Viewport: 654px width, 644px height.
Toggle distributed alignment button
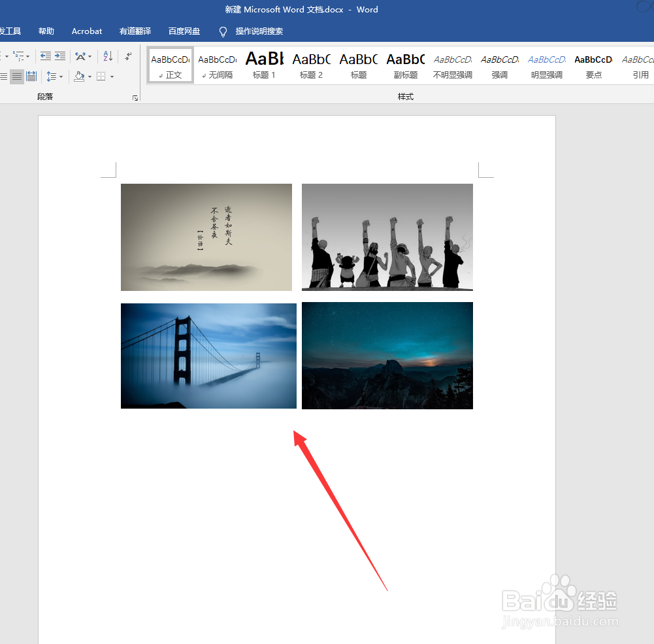coord(31,76)
